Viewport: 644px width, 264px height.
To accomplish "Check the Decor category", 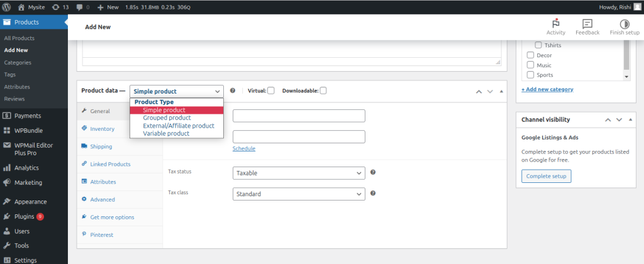I will [530, 55].
